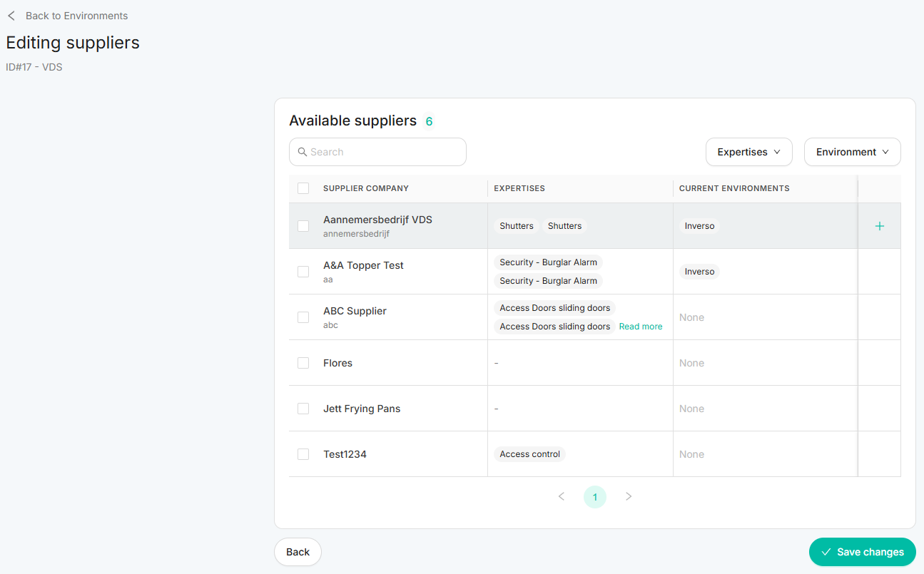
Task: Go to previous page with left chevron
Action: tap(562, 496)
